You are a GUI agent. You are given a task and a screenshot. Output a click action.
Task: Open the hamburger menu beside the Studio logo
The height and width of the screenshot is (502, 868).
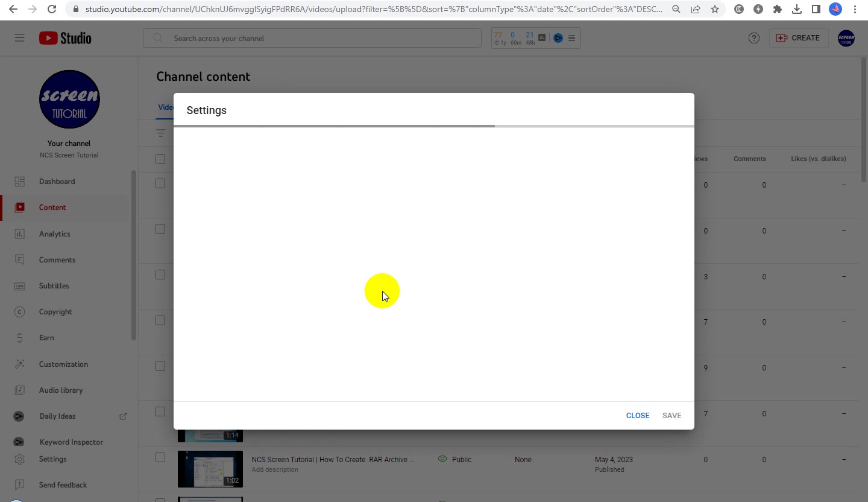click(x=20, y=38)
